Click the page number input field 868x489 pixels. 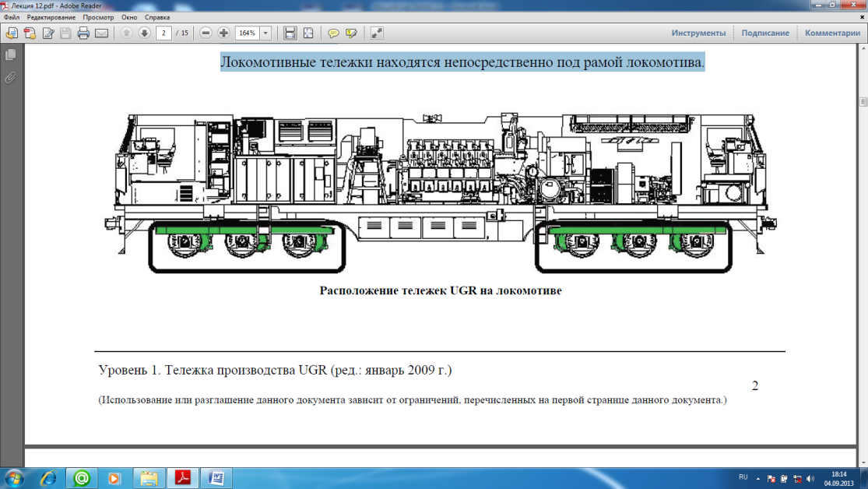[x=163, y=33]
